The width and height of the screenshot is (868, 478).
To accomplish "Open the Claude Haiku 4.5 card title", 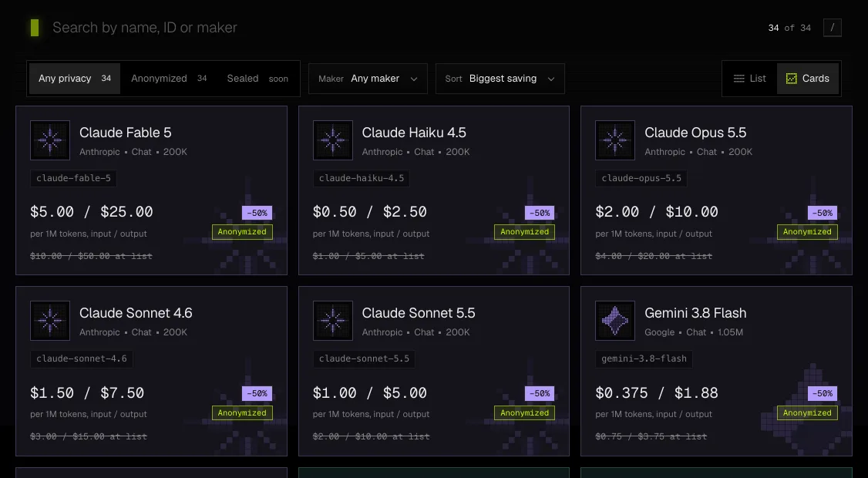I will [414, 133].
